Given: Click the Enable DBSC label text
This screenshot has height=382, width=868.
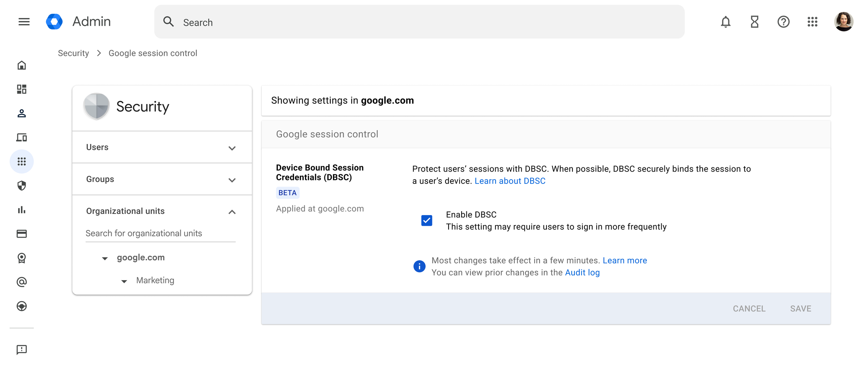Looking at the screenshot, I should [x=471, y=215].
